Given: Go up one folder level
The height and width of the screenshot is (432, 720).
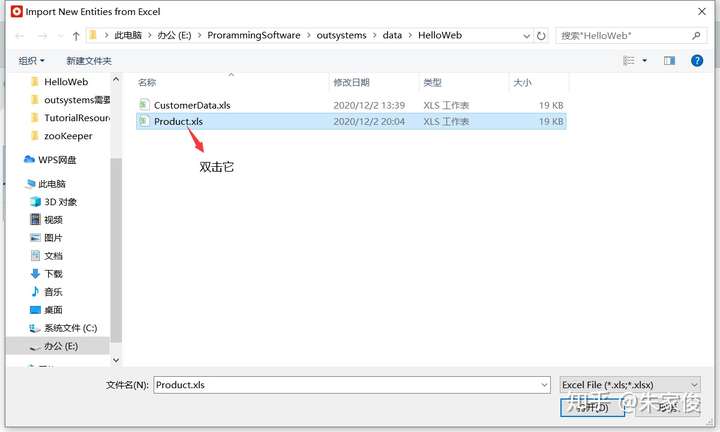Looking at the screenshot, I should 76,36.
